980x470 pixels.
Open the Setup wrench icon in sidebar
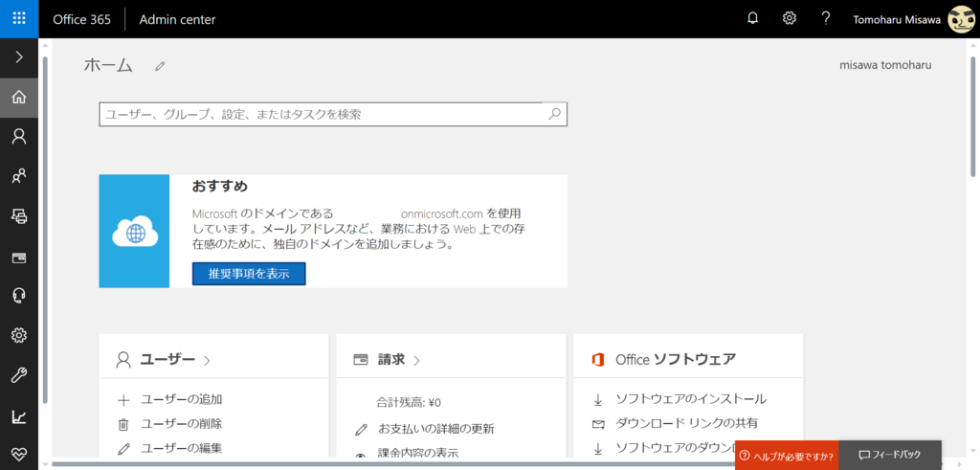click(x=19, y=375)
